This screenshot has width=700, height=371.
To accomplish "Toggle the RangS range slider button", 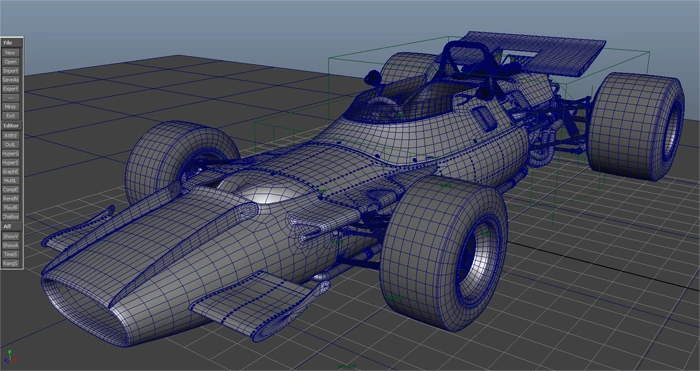I will pyautogui.click(x=11, y=263).
